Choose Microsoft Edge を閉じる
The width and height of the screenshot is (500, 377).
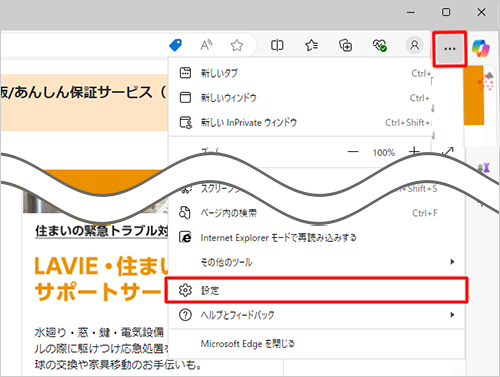(317, 344)
